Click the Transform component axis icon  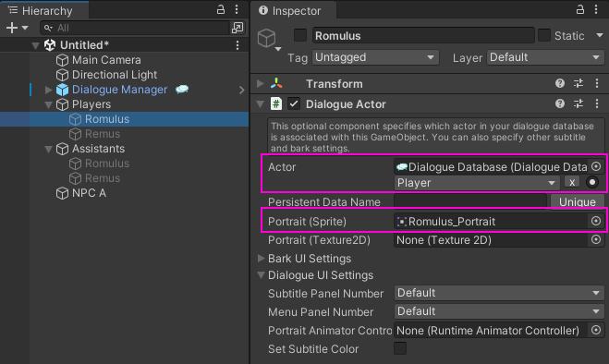click(x=276, y=83)
